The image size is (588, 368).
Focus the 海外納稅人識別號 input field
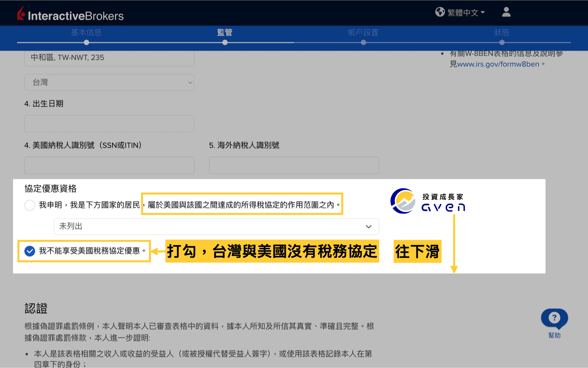tap(294, 165)
